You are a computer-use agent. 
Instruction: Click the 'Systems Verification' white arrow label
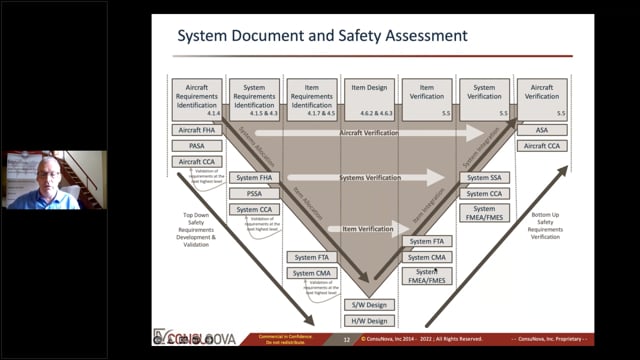(370, 178)
